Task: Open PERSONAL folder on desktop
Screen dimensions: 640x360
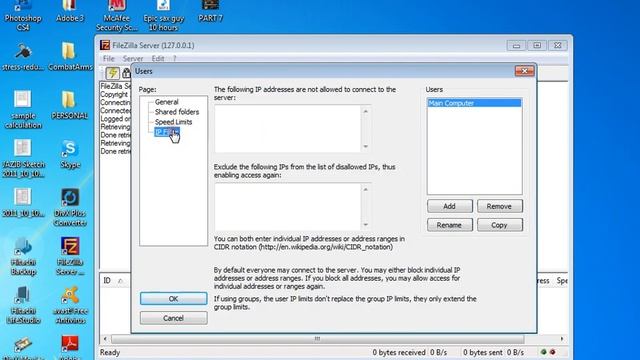Action: [x=70, y=105]
